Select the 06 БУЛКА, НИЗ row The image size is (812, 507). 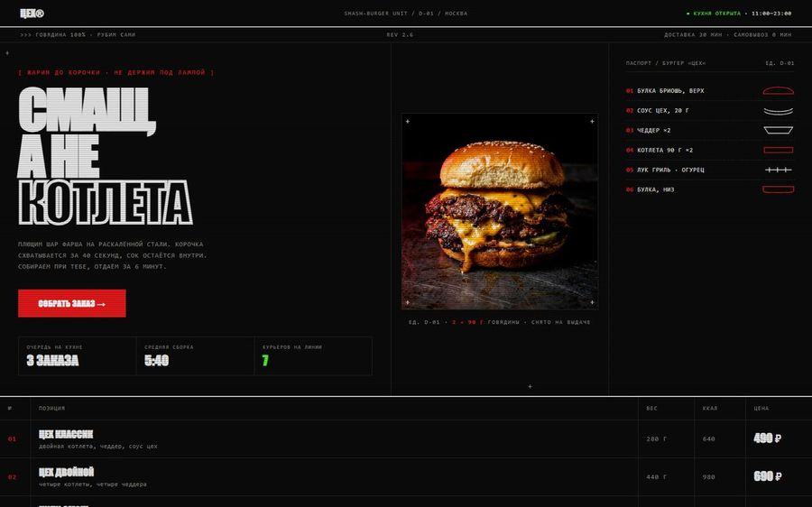pyautogui.click(x=710, y=189)
